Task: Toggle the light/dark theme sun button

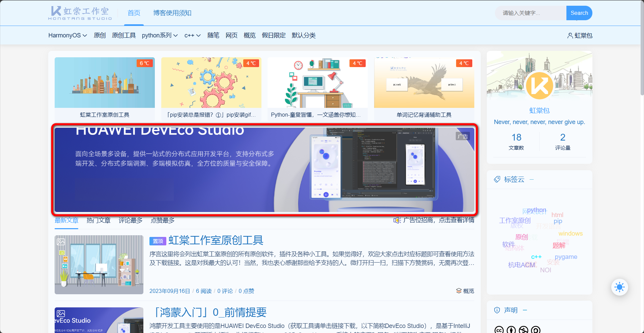Action: pos(619,287)
